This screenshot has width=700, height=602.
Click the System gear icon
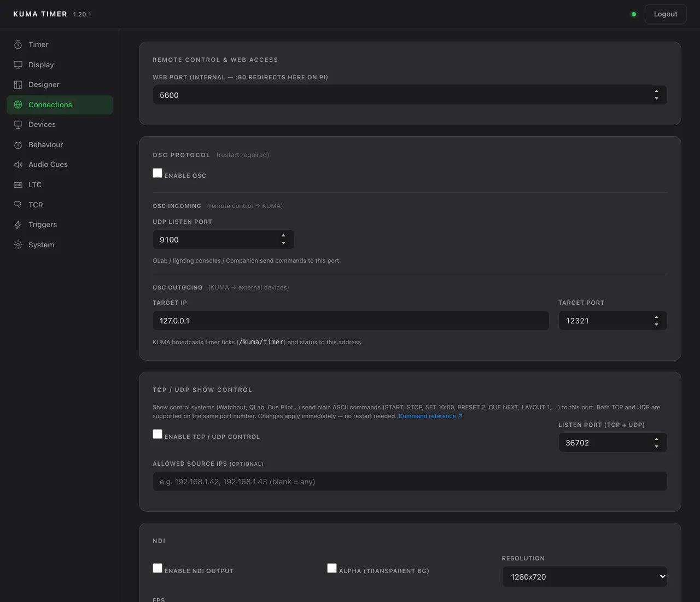pyautogui.click(x=18, y=245)
